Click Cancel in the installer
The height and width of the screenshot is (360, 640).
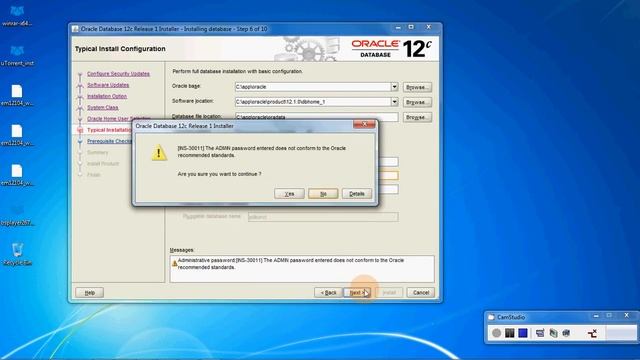coord(420,293)
